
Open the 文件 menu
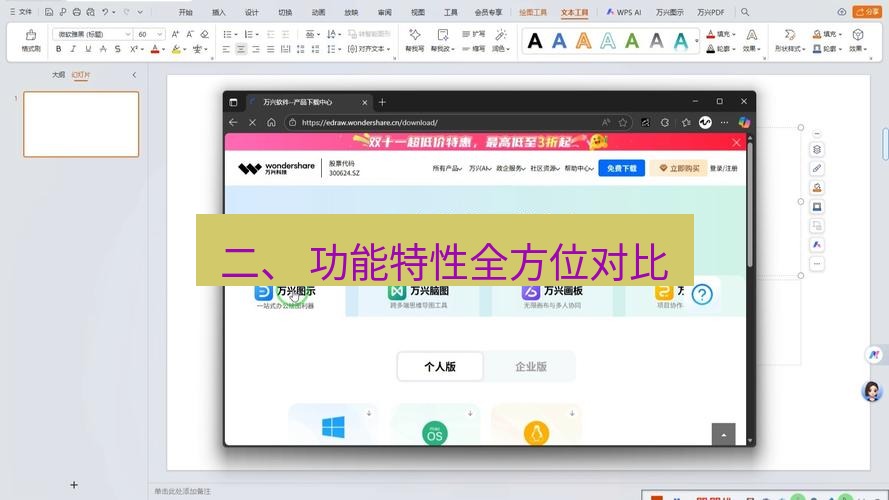tap(21, 12)
